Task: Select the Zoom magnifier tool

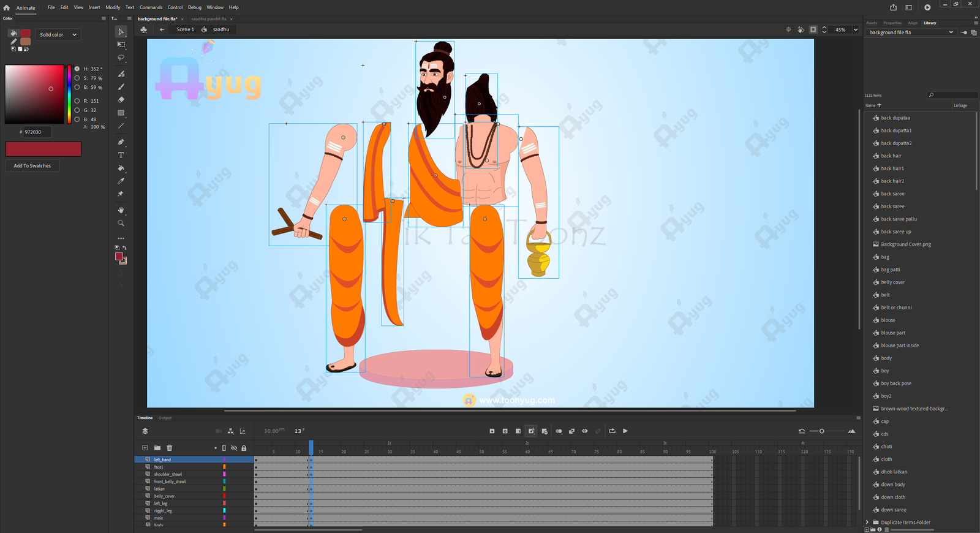Action: (x=121, y=223)
